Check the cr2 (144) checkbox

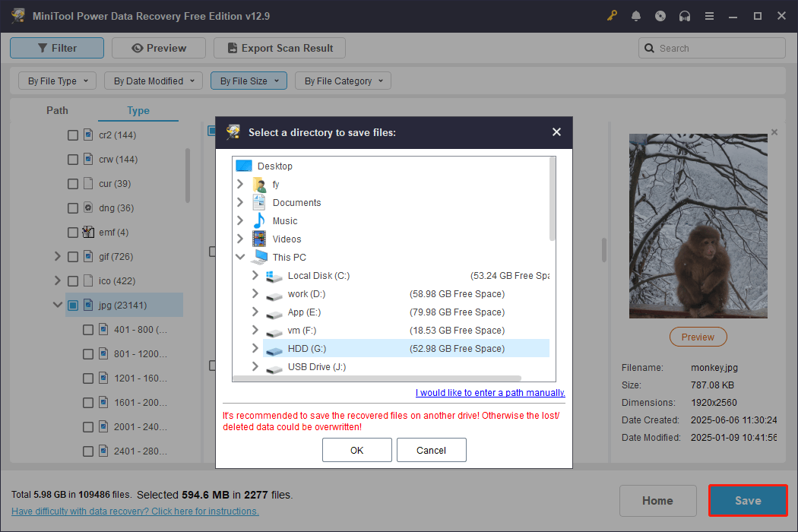pos(73,135)
